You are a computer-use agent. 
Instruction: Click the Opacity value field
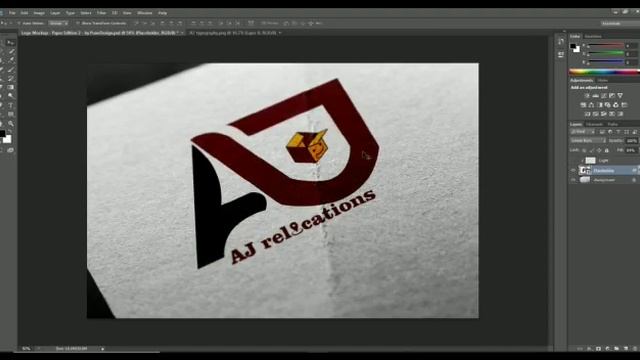click(631, 141)
